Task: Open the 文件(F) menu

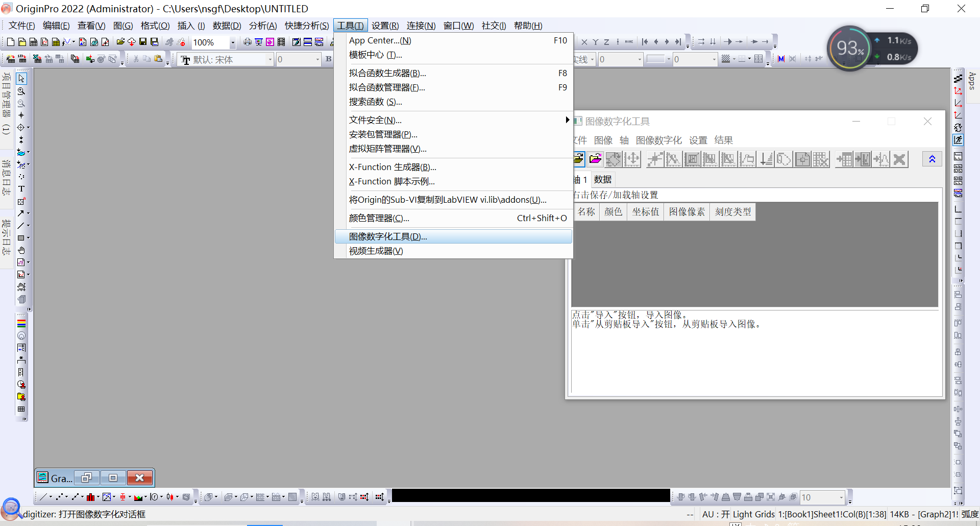Action: (x=21, y=26)
